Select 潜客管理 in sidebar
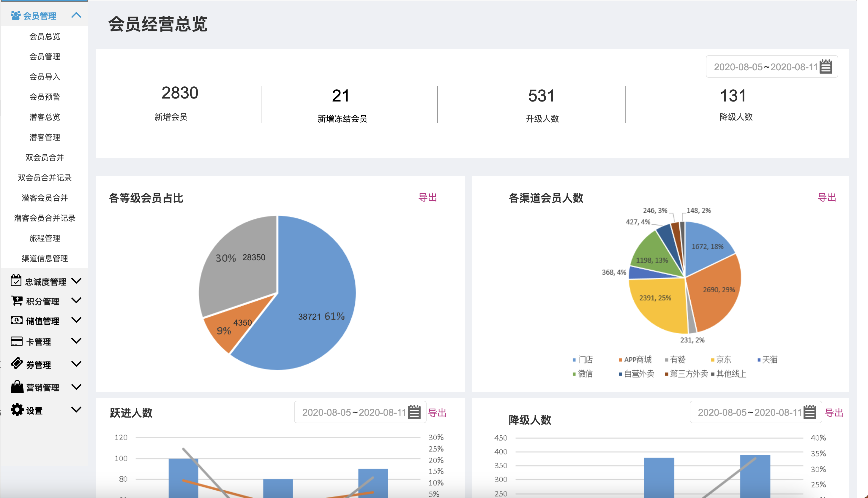This screenshot has width=868, height=498. 45,137
